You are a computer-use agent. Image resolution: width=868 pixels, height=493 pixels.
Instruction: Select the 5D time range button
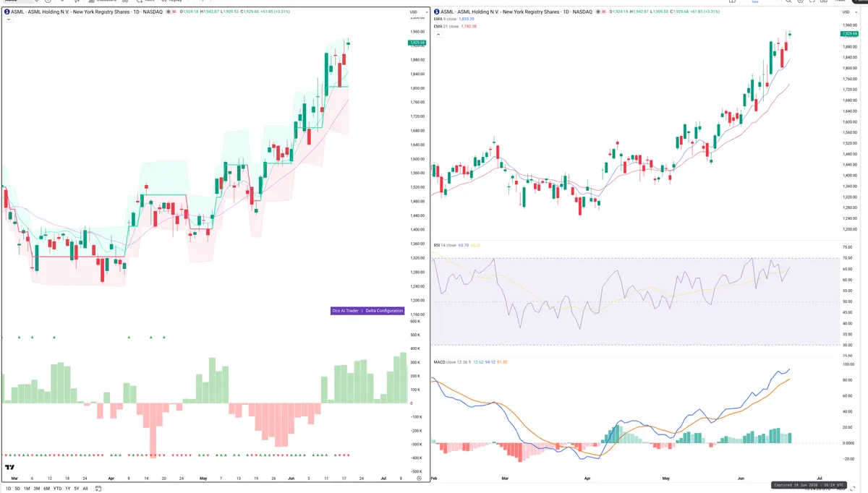pyautogui.click(x=17, y=488)
